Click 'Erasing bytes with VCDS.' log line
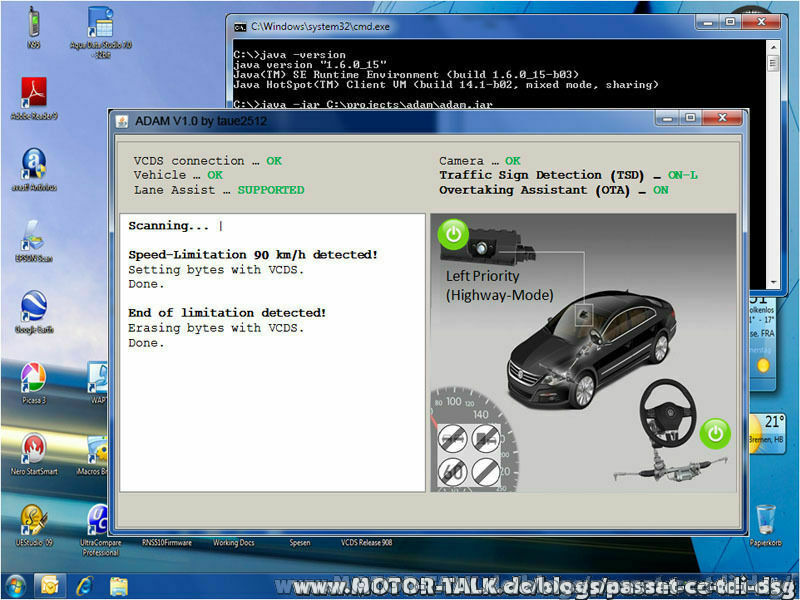This screenshot has height=600, width=800. pyautogui.click(x=216, y=328)
